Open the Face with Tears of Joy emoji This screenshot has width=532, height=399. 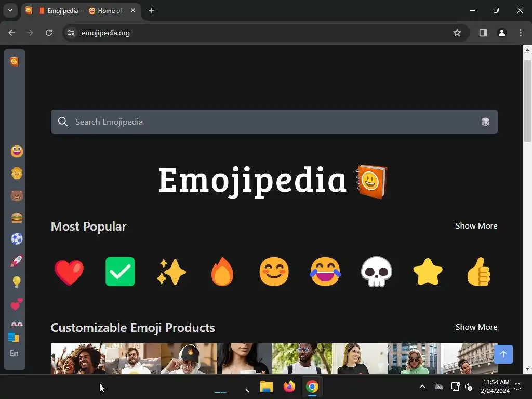point(325,272)
